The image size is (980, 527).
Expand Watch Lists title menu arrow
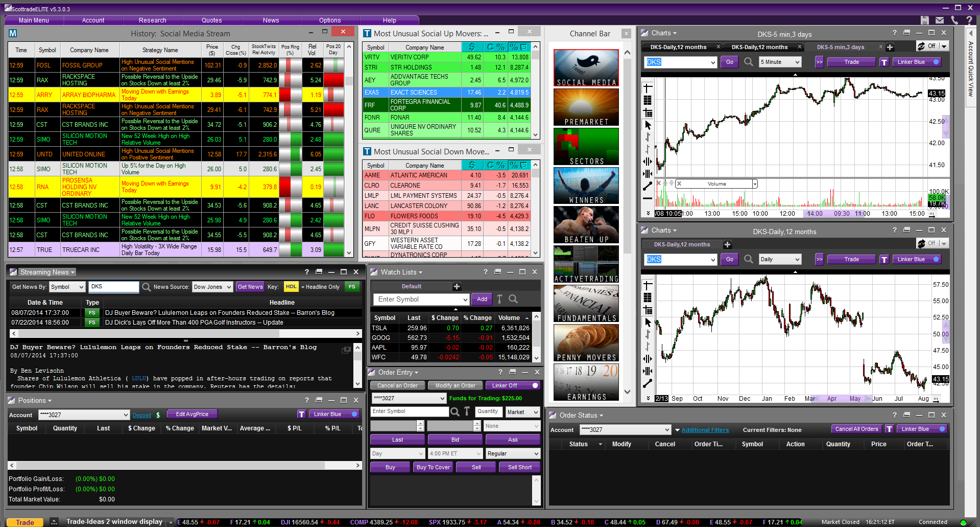click(420, 272)
